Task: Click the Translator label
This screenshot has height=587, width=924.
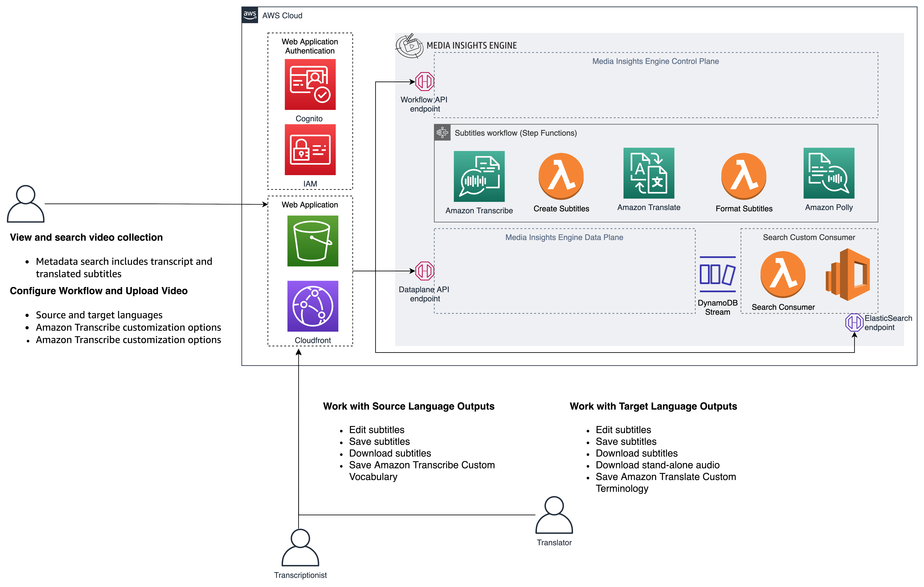Action: point(554,542)
